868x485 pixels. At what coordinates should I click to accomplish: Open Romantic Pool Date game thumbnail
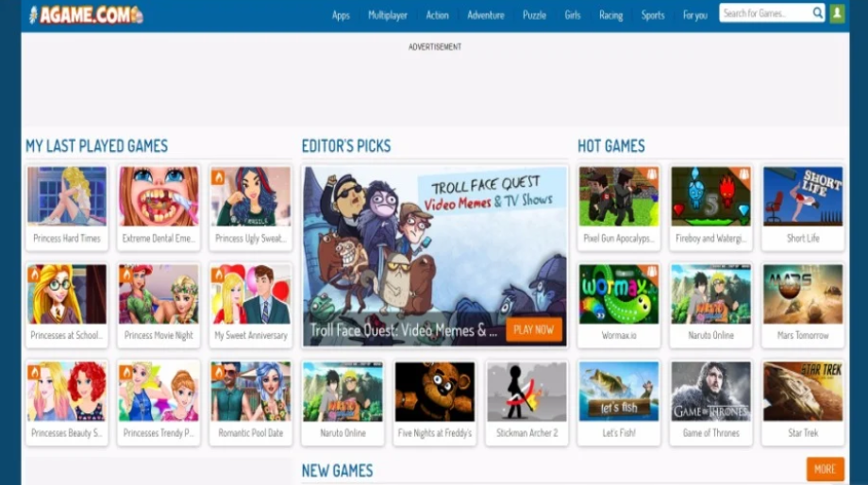251,392
